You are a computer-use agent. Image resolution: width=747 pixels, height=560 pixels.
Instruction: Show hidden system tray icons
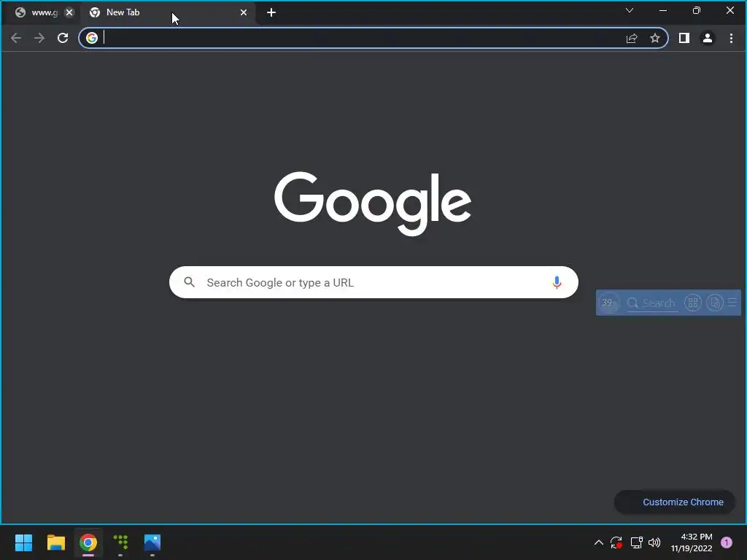(598, 542)
